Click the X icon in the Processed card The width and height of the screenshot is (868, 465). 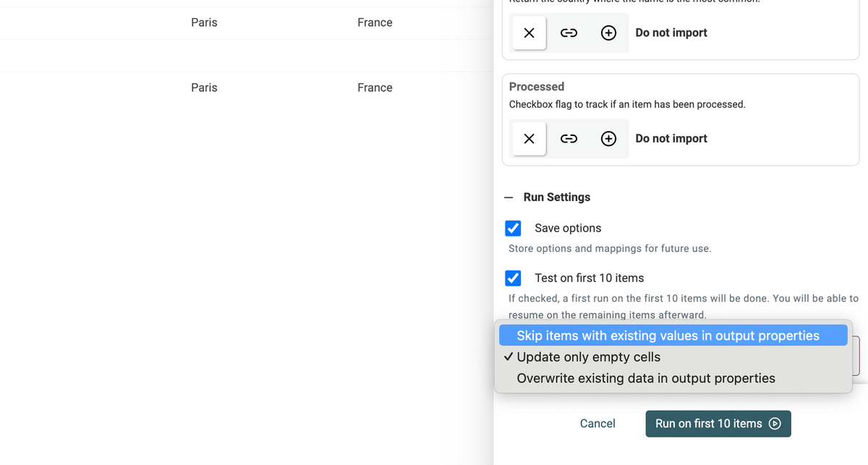tap(529, 139)
